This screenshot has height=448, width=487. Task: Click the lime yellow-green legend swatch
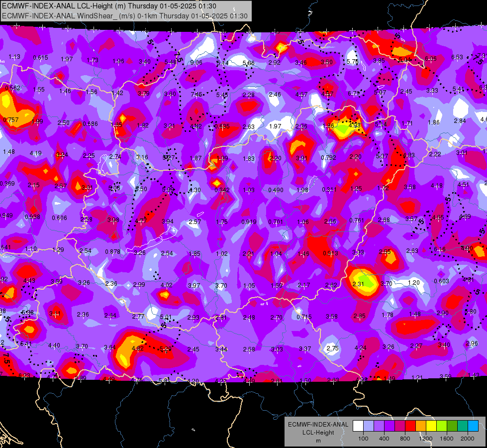pos(442,426)
